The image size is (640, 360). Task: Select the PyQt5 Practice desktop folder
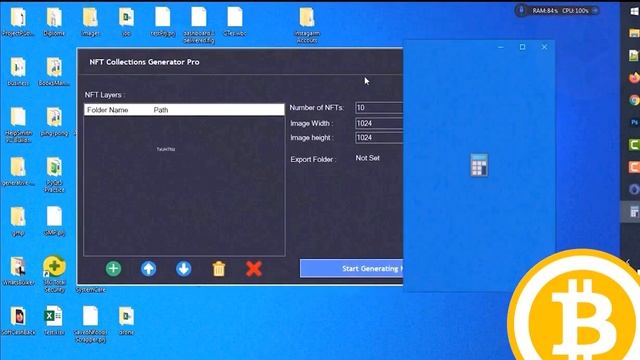click(54, 175)
